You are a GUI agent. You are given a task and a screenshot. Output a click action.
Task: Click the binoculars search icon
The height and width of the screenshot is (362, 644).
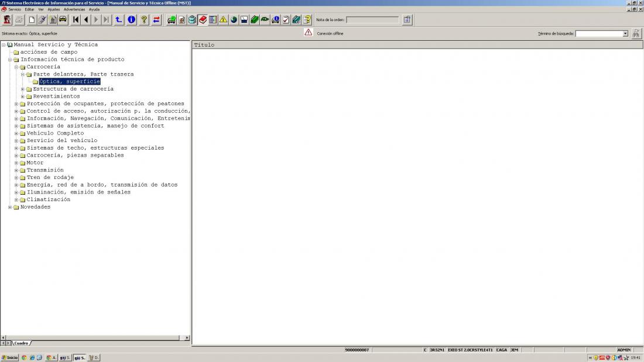[636, 34]
